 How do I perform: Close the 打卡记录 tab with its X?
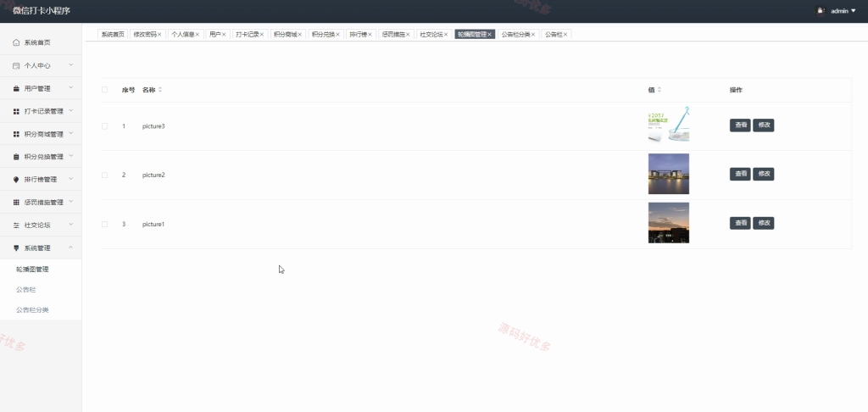coord(262,34)
